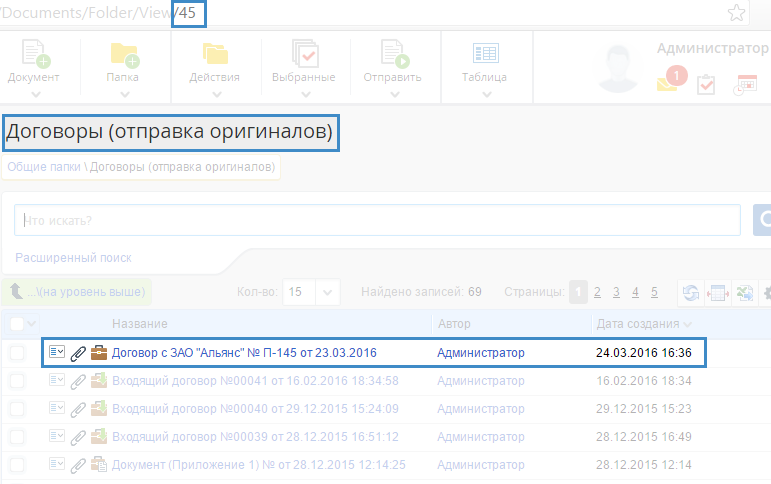Check the box for договор №00040 row
The image size is (771, 484).
pos(17,409)
